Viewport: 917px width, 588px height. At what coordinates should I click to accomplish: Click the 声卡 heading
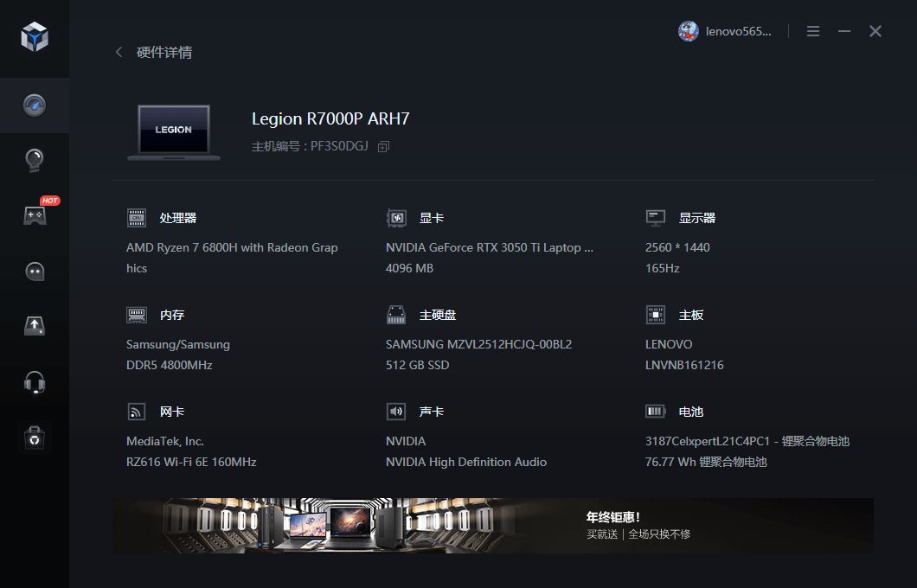[x=431, y=412]
